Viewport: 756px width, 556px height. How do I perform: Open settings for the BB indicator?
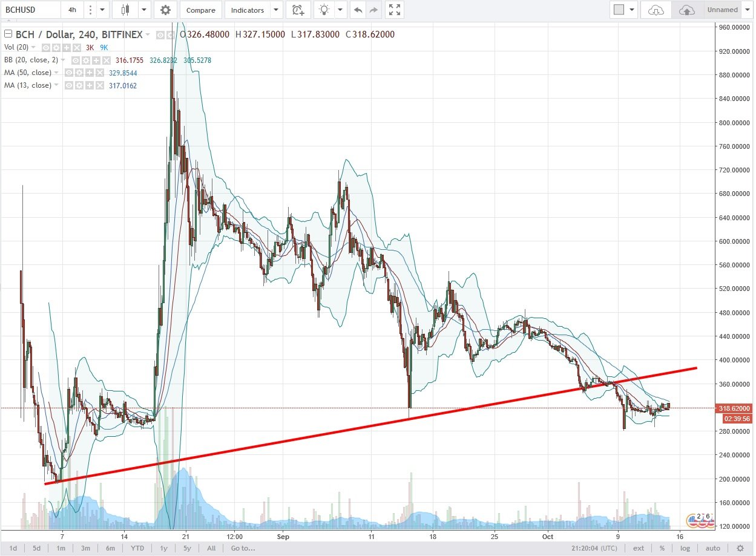85,60
